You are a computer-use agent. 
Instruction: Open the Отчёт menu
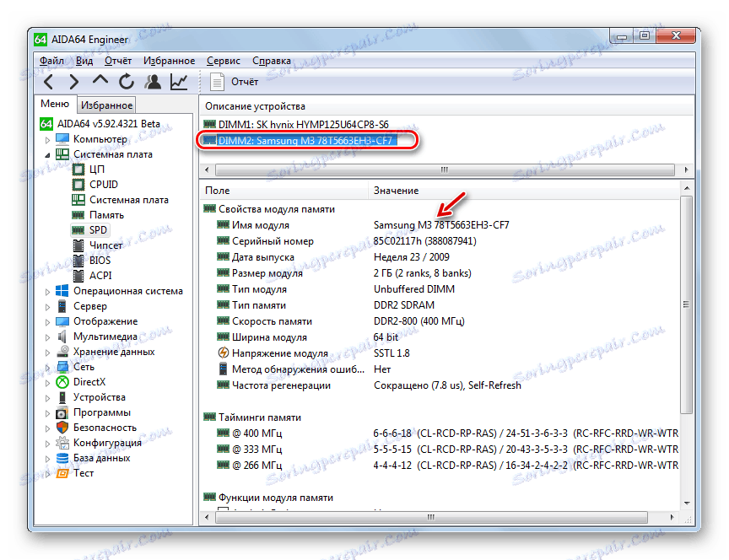[117, 61]
